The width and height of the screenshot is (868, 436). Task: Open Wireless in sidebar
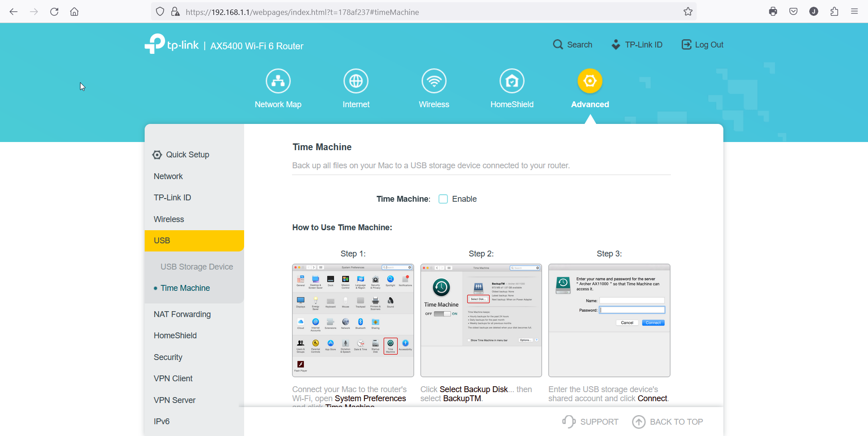point(194,219)
